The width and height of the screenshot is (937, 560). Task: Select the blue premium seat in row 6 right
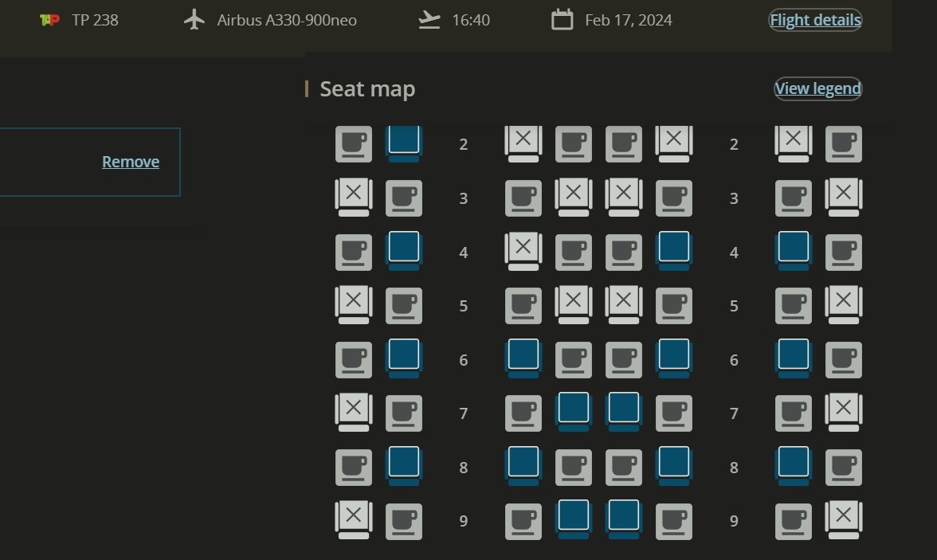[x=793, y=358]
